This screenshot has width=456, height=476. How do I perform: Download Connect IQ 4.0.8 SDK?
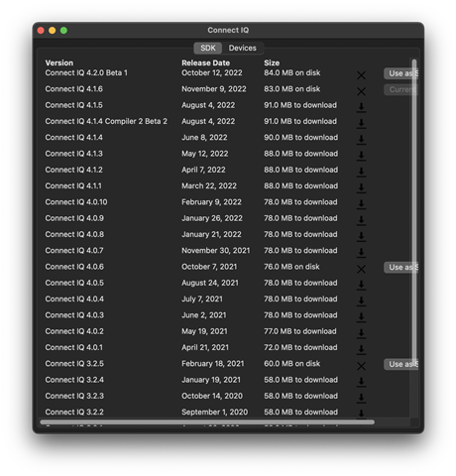pyautogui.click(x=361, y=236)
